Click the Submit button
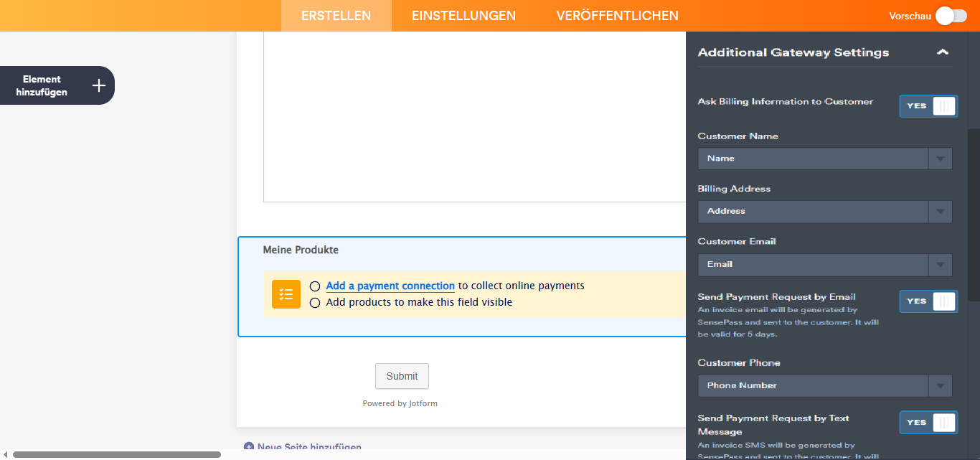The height and width of the screenshot is (460, 980). [x=402, y=375]
